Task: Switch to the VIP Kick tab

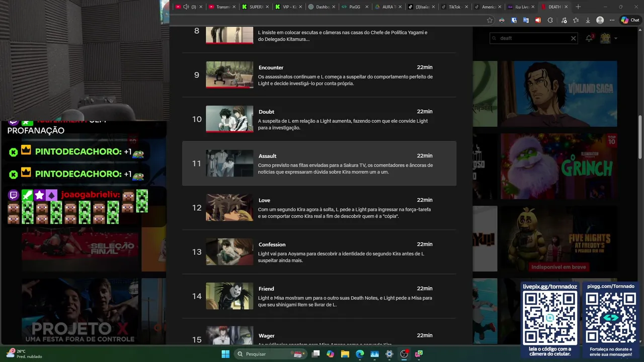Action: pyautogui.click(x=289, y=7)
